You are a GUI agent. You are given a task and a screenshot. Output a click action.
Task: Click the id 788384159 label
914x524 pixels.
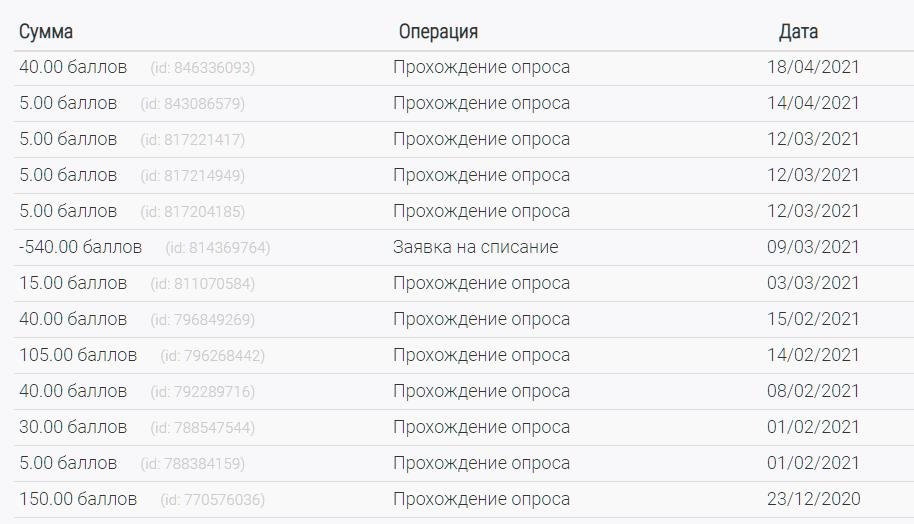[x=192, y=463]
